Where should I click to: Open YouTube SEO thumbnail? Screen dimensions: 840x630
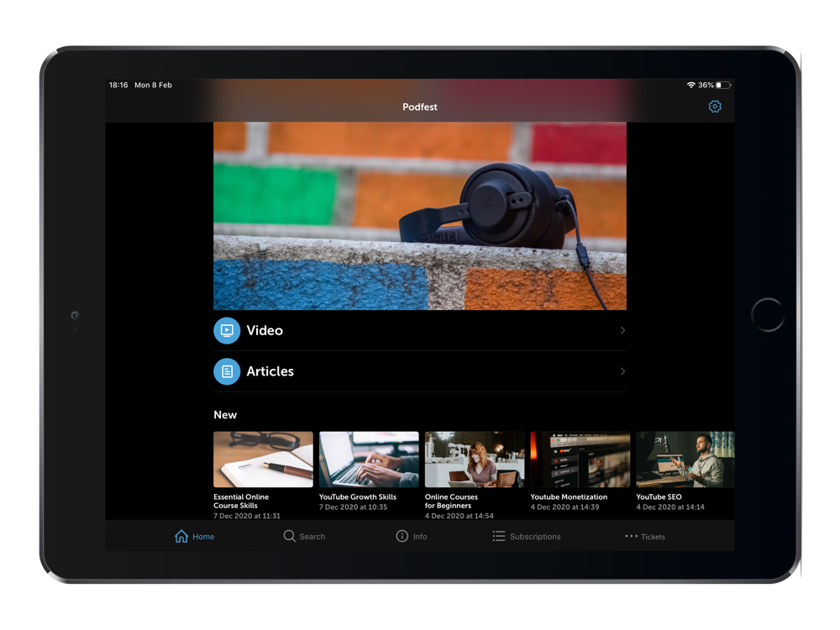click(685, 459)
